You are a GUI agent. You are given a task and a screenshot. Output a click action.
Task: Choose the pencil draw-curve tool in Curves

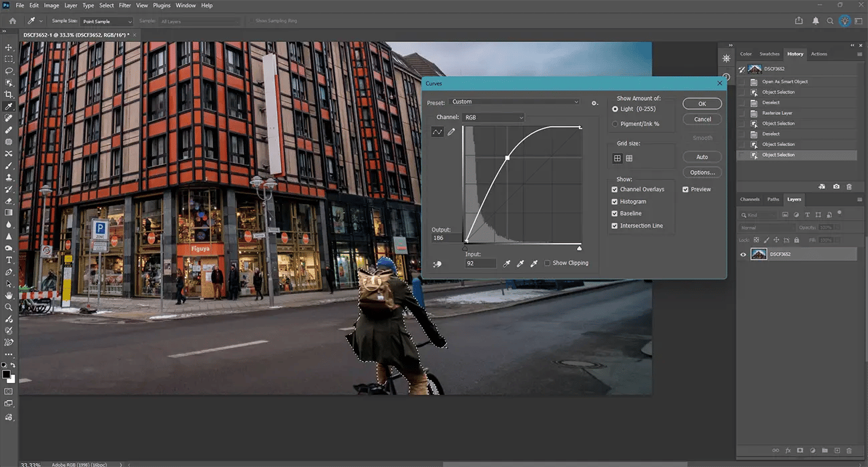pyautogui.click(x=451, y=132)
